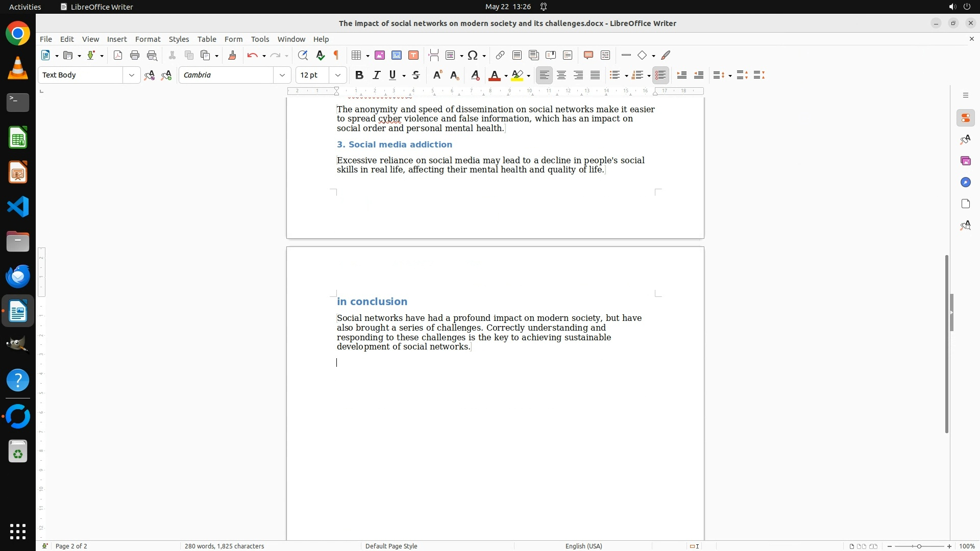Click the Clone Formatting paintbrush icon
Image resolution: width=980 pixels, height=551 pixels.
click(x=232, y=55)
